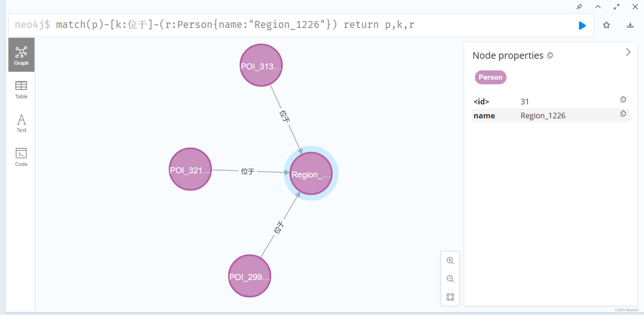Pin this query frame
Image resolution: width=644 pixels, height=315 pixels.
tap(579, 7)
